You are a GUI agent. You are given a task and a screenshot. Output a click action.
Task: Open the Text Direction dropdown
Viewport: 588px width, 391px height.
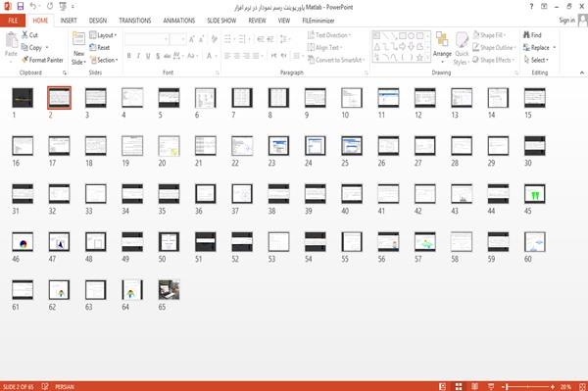[x=329, y=35]
